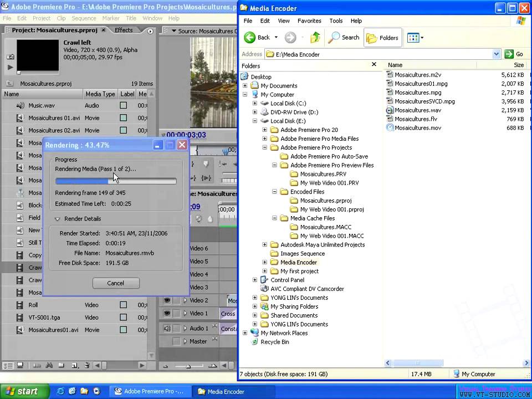
Task: Expand Autodesk Maya Unlimited Projects folder
Action: 265,244
